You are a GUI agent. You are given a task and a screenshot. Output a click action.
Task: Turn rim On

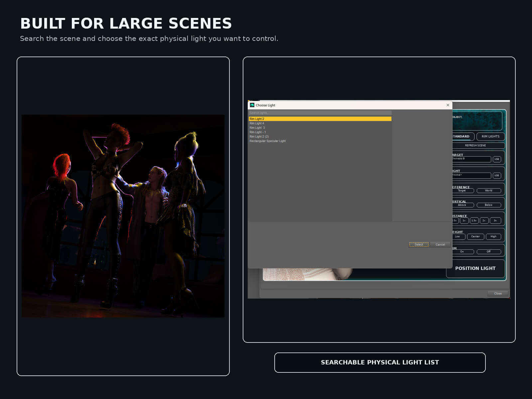(x=463, y=252)
